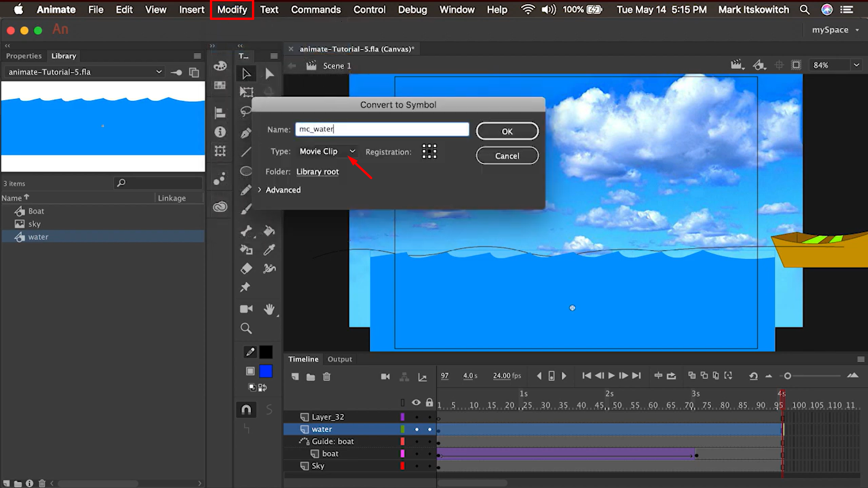Lock the boat layer
The image size is (868, 488).
429,454
